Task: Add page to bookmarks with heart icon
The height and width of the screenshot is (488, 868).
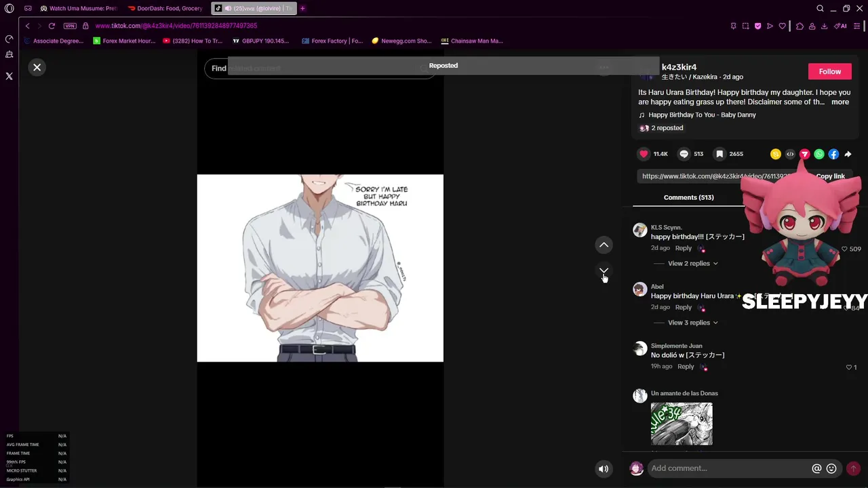Action: click(x=782, y=26)
